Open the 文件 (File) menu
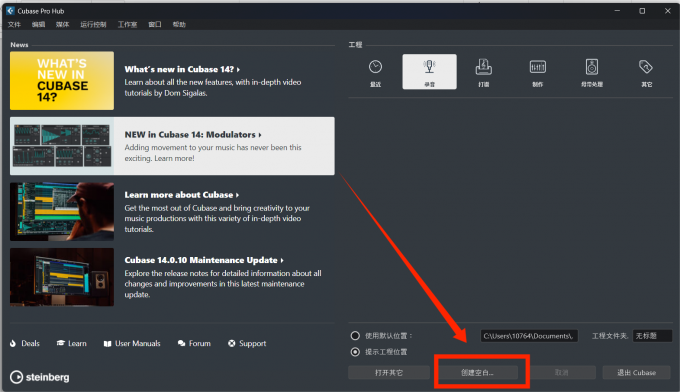Viewport: 680px width, 392px height. (x=14, y=24)
